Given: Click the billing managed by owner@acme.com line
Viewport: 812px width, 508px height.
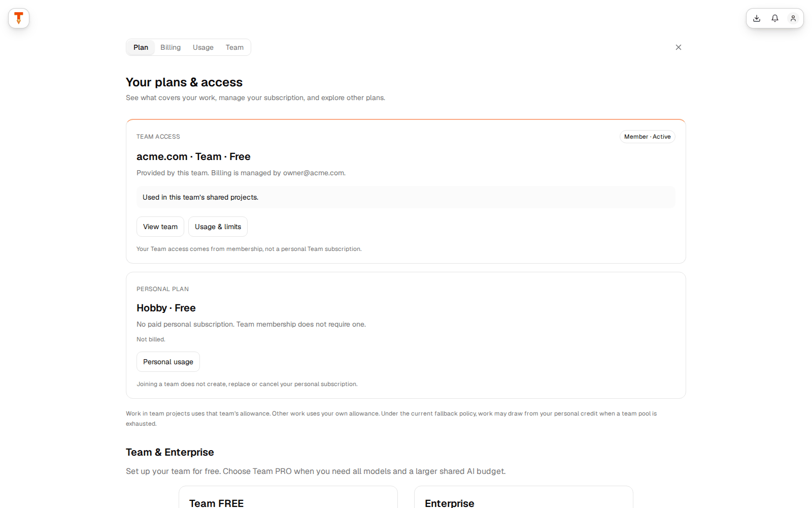Looking at the screenshot, I should pos(241,173).
